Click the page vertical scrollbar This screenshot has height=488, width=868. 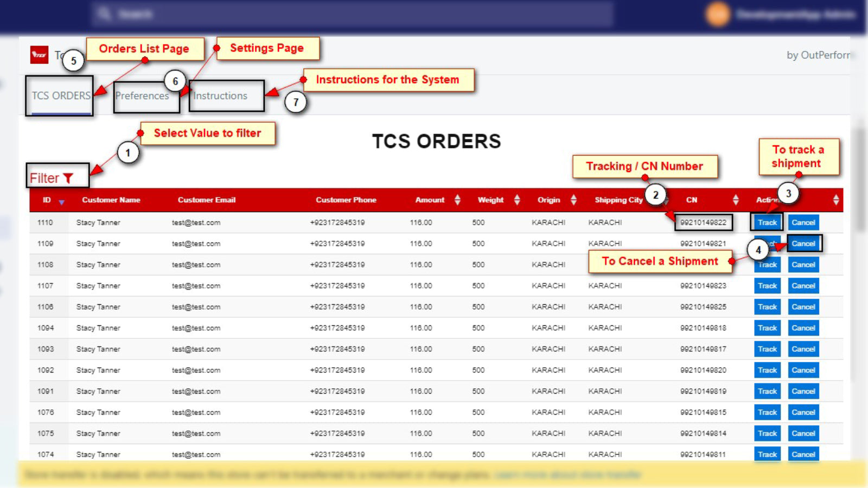click(859, 179)
